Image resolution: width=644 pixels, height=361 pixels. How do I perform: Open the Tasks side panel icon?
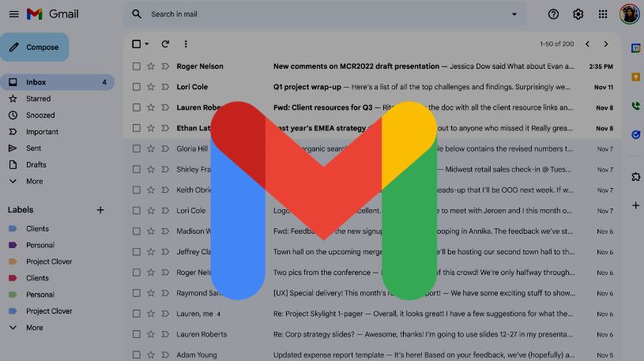[635, 134]
